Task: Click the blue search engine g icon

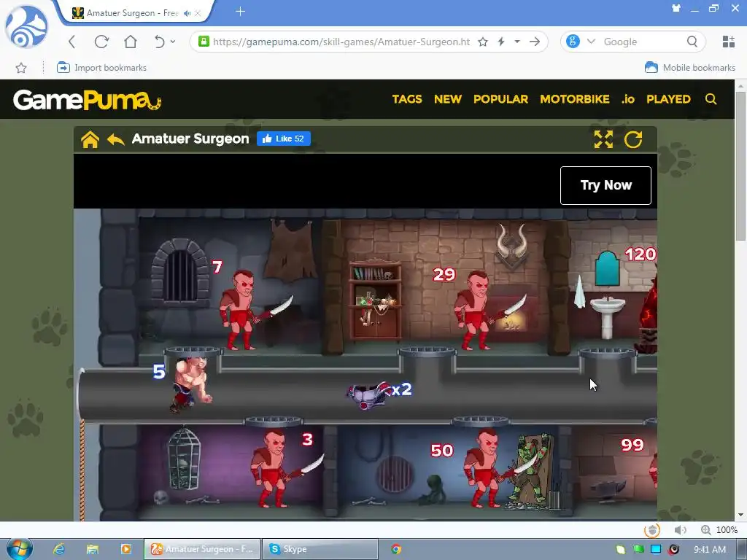Action: coord(573,42)
